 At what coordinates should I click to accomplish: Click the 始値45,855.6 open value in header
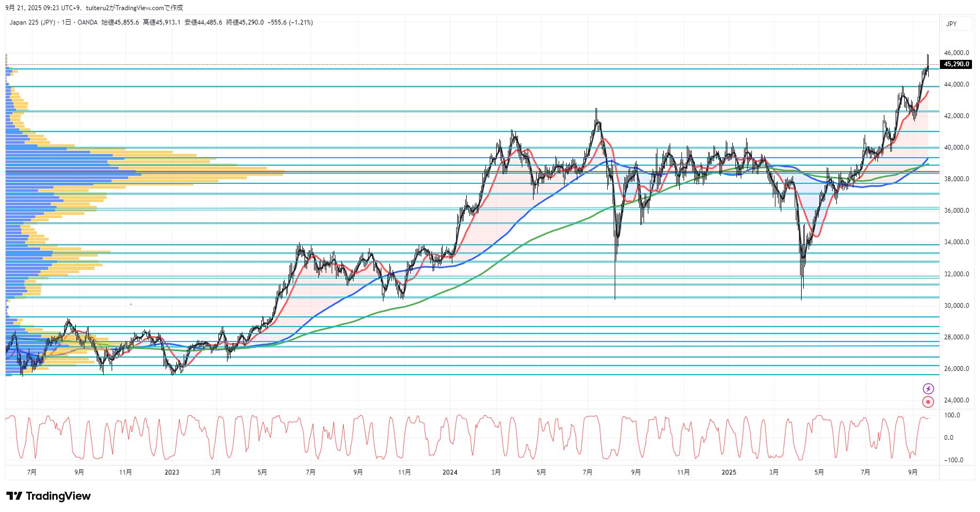120,22
